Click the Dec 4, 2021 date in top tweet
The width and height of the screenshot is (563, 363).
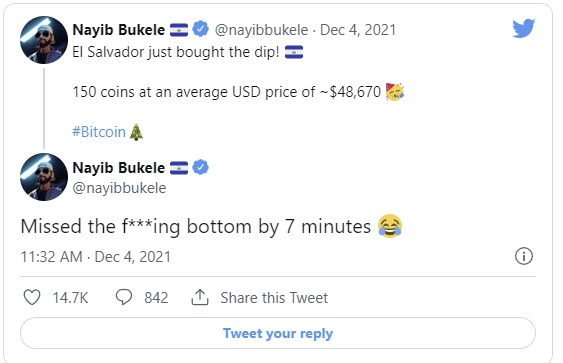point(358,30)
